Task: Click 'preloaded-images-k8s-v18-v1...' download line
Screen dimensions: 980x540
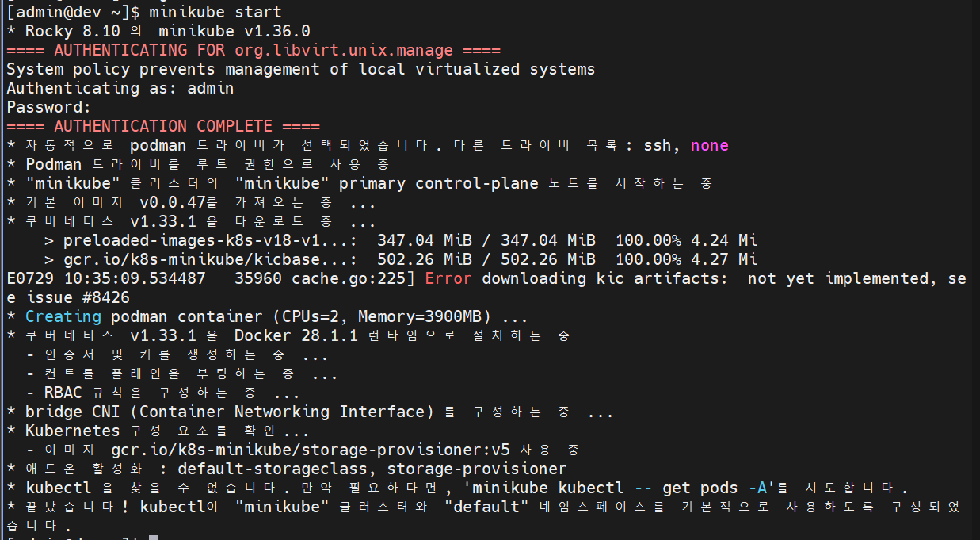Action: click(401, 240)
